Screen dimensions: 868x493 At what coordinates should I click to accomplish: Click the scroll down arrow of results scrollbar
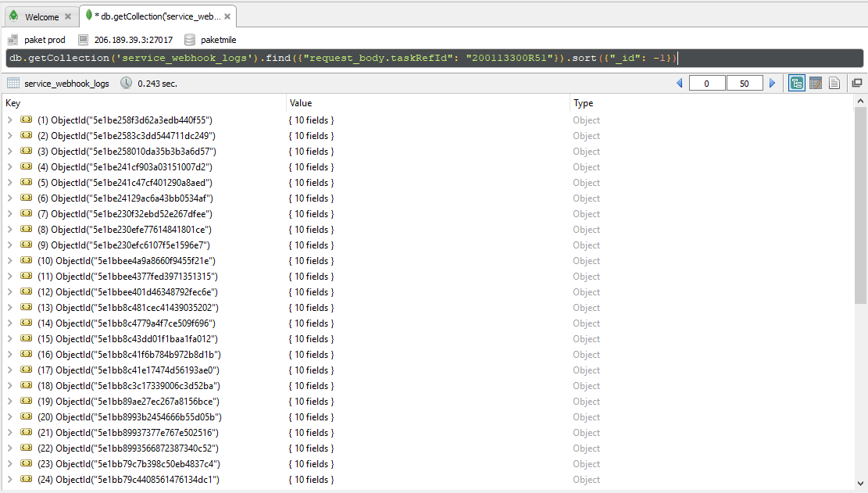[860, 483]
